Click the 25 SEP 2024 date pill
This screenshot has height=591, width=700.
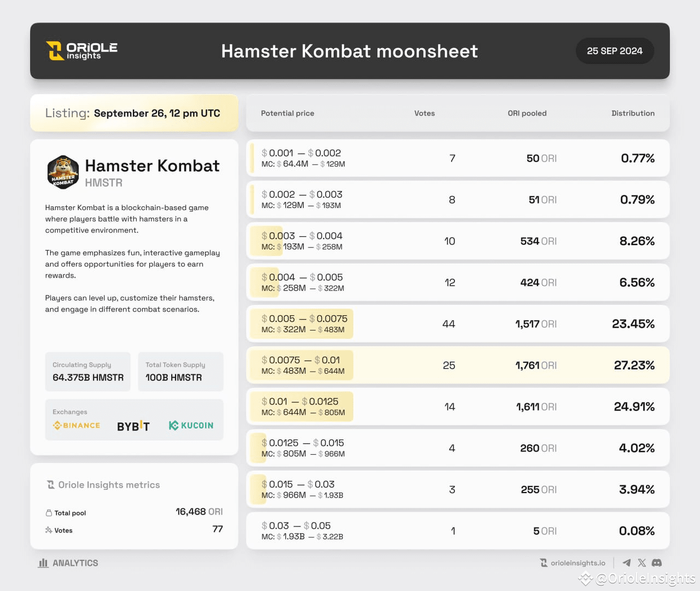pos(615,51)
